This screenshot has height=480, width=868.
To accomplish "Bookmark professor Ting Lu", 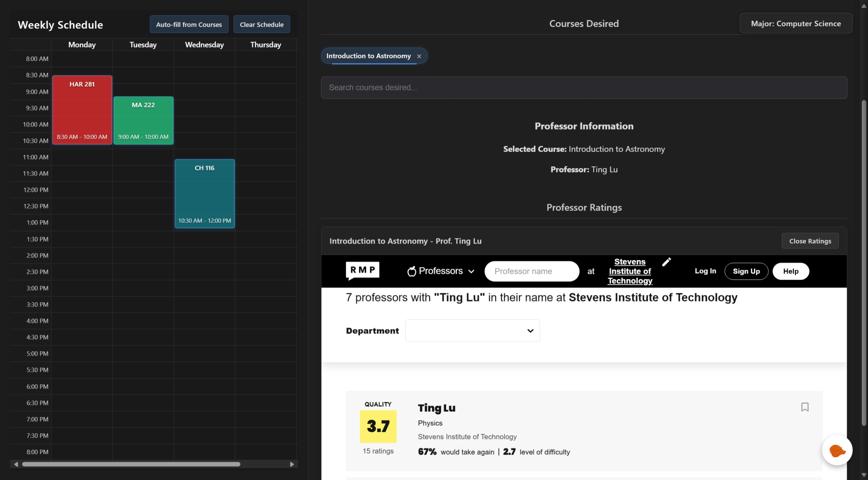I will tap(804, 407).
